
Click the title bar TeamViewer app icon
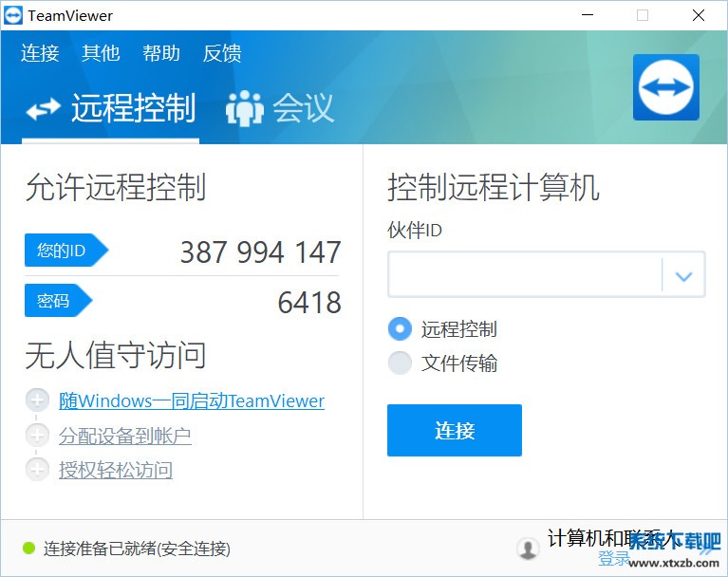click(14, 15)
